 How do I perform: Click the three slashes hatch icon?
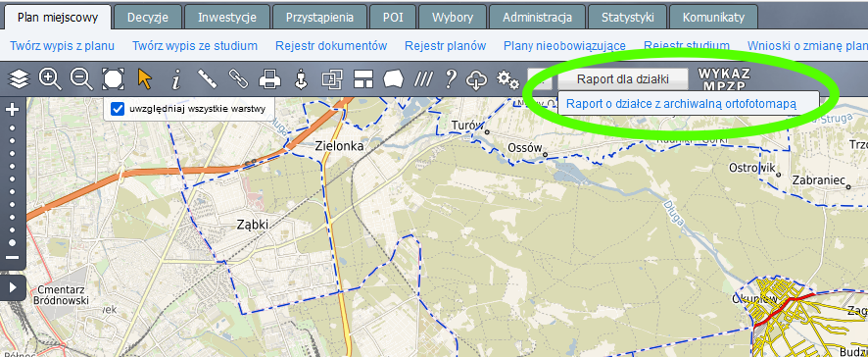pyautogui.click(x=423, y=79)
